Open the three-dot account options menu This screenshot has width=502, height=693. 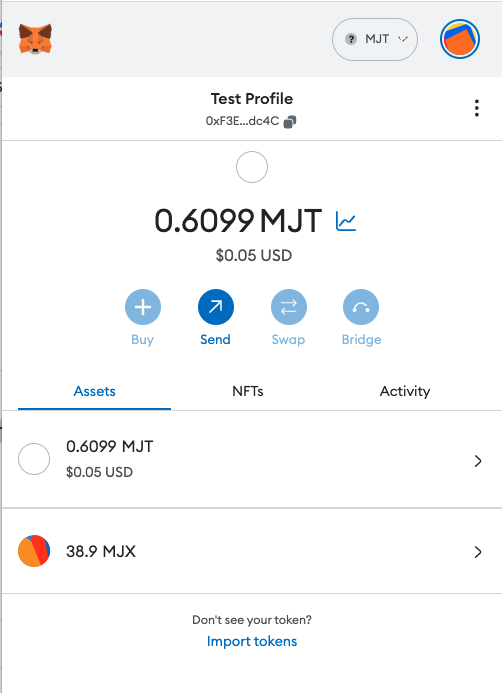tap(476, 108)
